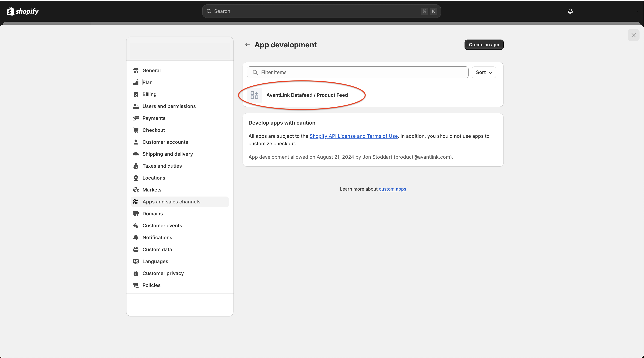Click the Customer accounts person icon

[x=136, y=142]
